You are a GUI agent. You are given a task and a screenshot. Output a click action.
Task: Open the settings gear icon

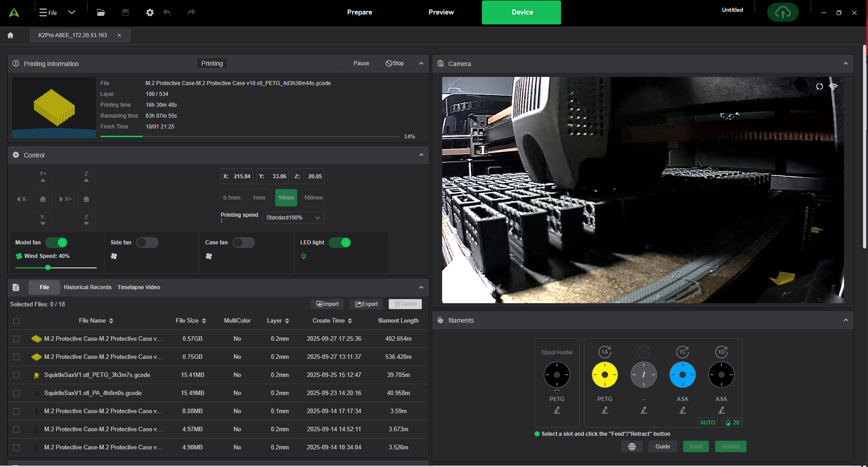(x=150, y=13)
